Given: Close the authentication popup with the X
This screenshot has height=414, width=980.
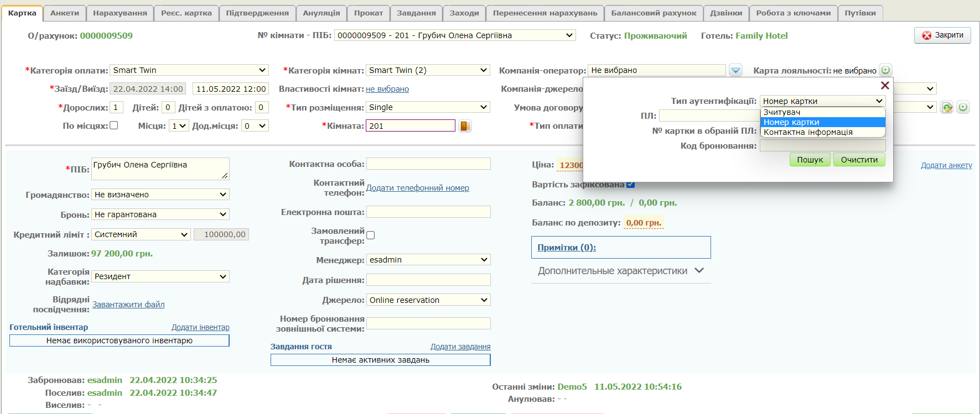Looking at the screenshot, I should click(x=885, y=85).
